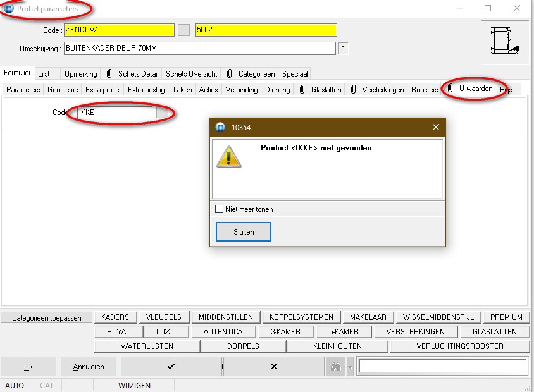Click the warning triangle icon in dialog

228,157
